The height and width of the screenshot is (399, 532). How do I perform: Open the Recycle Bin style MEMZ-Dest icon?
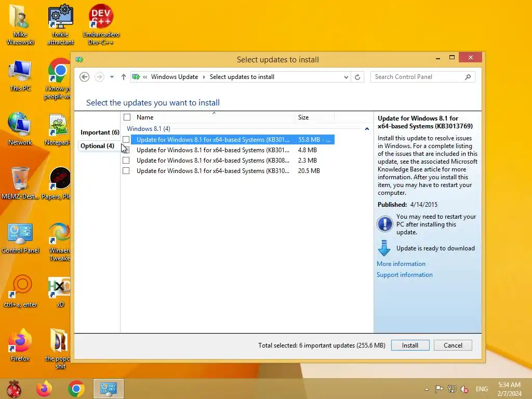[20, 183]
